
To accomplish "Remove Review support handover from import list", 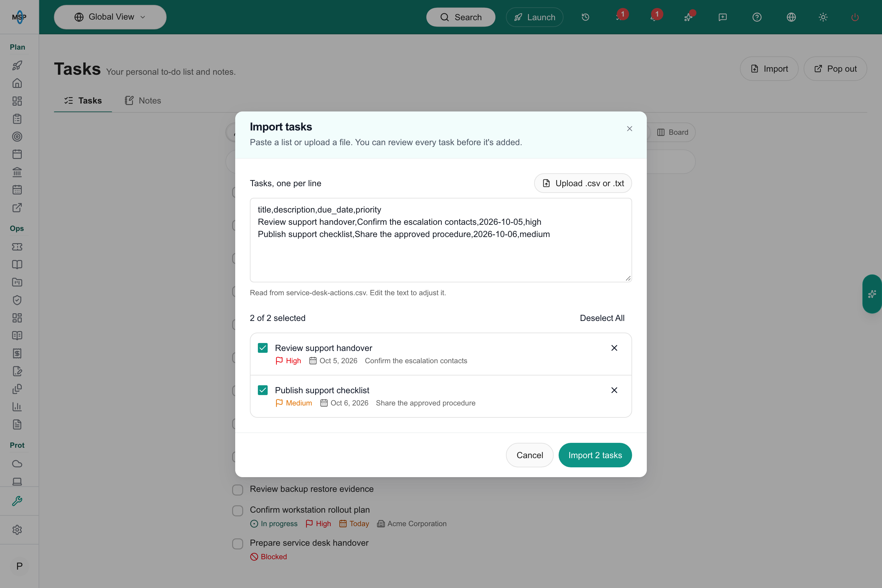I will pos(614,348).
